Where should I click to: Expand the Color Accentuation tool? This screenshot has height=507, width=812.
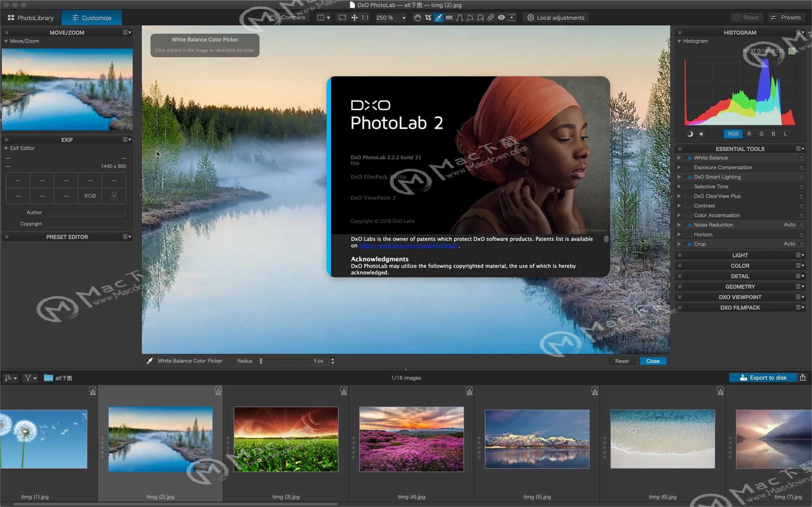(x=679, y=215)
